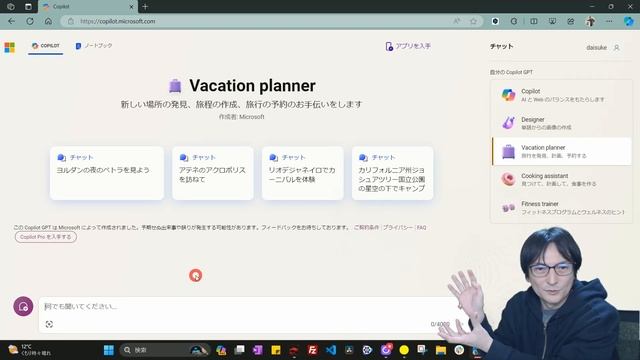Viewport: 640px width, 360px height.
Task: Click the アプリを入手 link
Action: pyautogui.click(x=408, y=46)
